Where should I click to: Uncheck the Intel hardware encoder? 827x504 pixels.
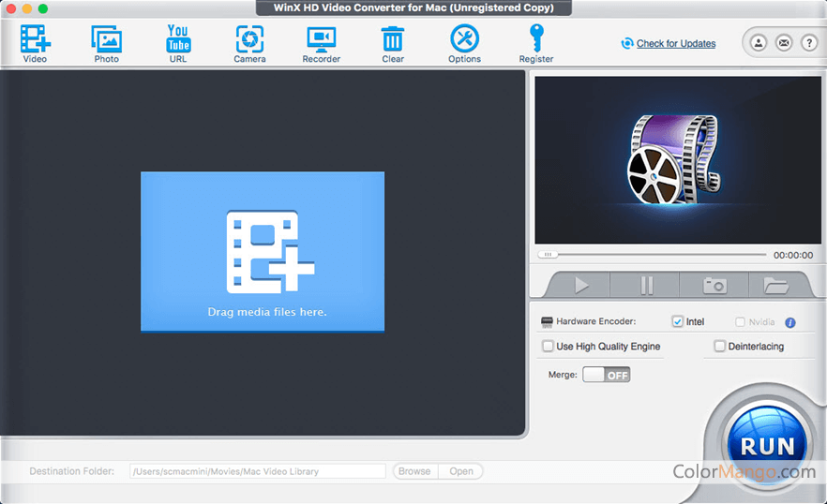[x=678, y=321]
